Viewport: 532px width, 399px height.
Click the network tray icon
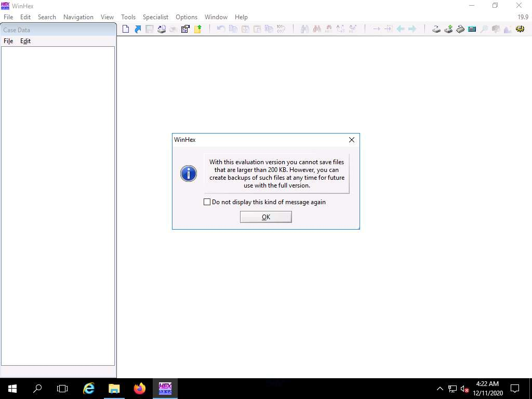pos(453,389)
